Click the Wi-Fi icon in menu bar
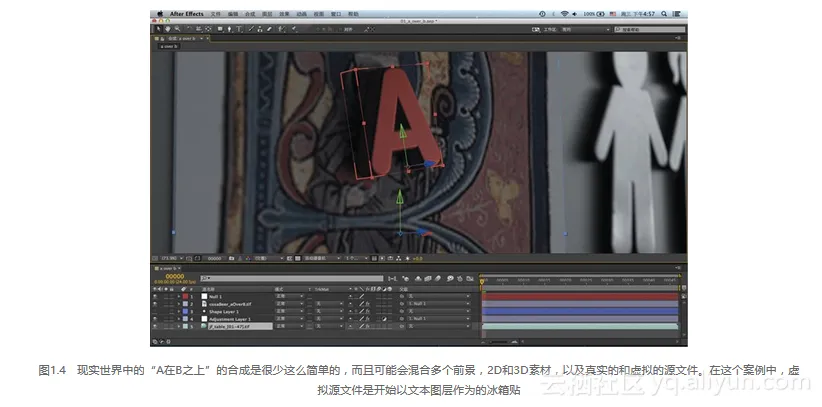 (x=565, y=14)
